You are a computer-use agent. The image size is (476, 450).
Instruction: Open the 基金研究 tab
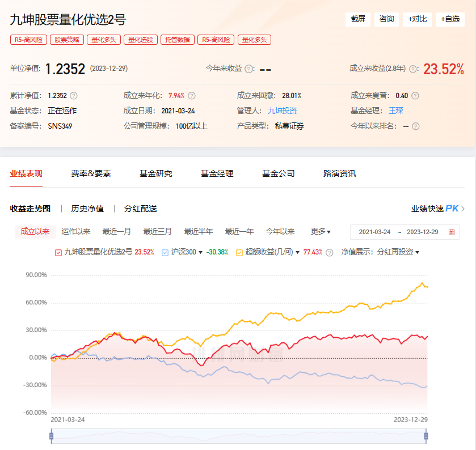(x=155, y=174)
